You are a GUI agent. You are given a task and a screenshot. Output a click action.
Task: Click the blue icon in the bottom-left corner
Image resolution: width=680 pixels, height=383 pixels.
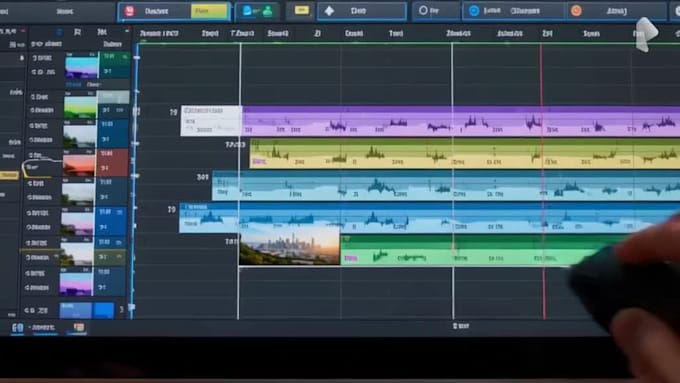17,328
